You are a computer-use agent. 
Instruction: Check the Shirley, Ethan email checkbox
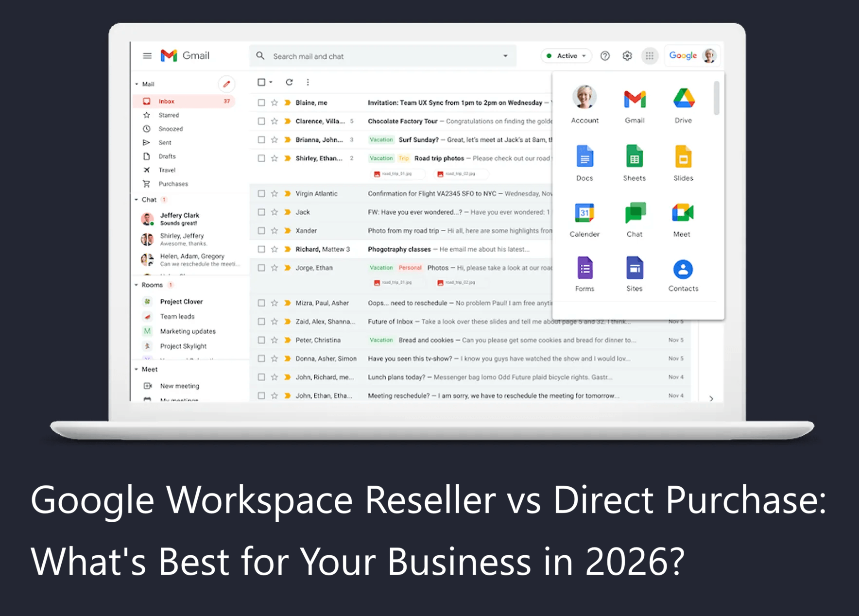[x=261, y=158]
